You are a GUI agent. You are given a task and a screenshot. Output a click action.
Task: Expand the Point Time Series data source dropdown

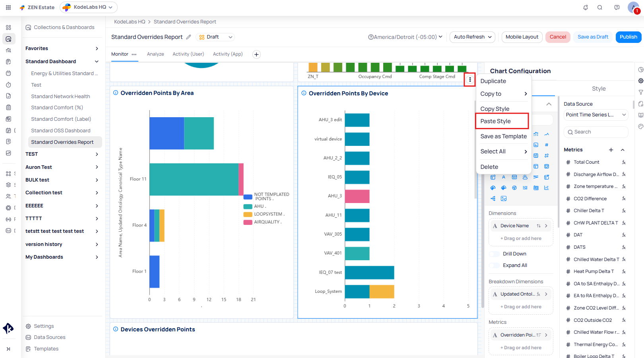596,115
